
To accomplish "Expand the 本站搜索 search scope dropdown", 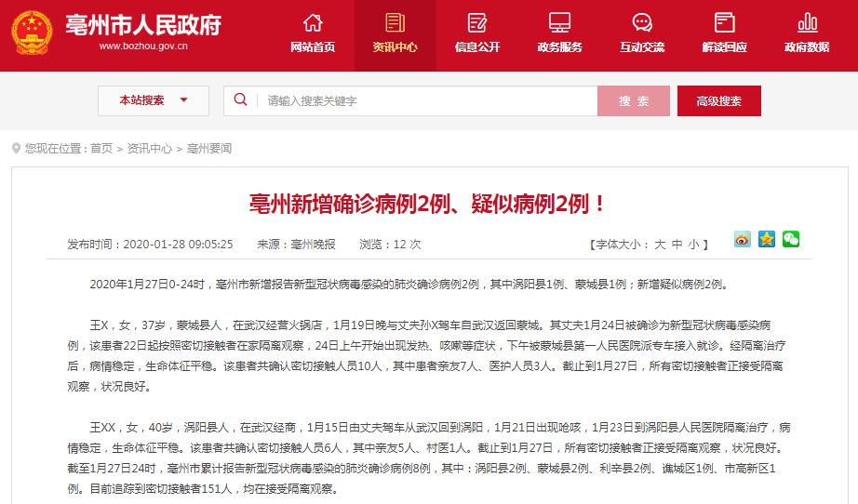I will tap(154, 100).
